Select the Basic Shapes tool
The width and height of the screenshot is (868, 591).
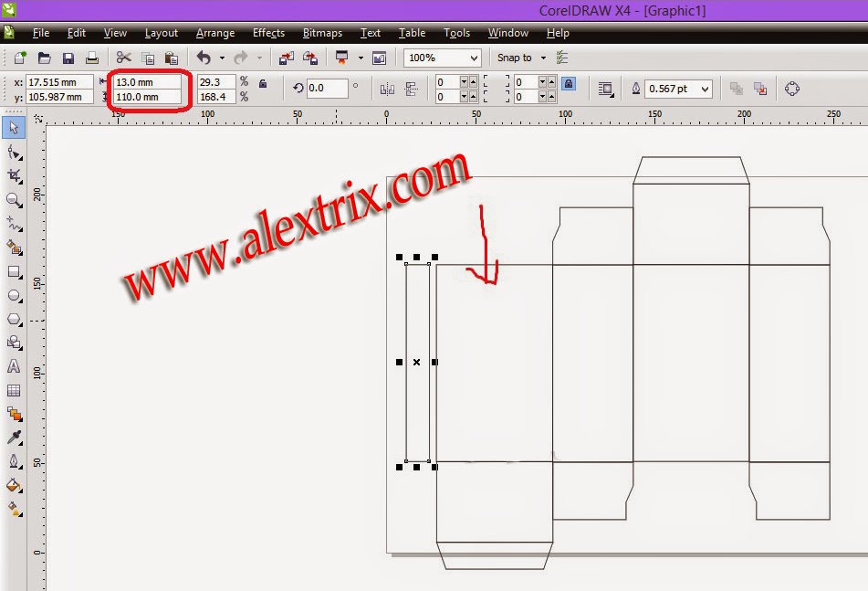point(15,343)
